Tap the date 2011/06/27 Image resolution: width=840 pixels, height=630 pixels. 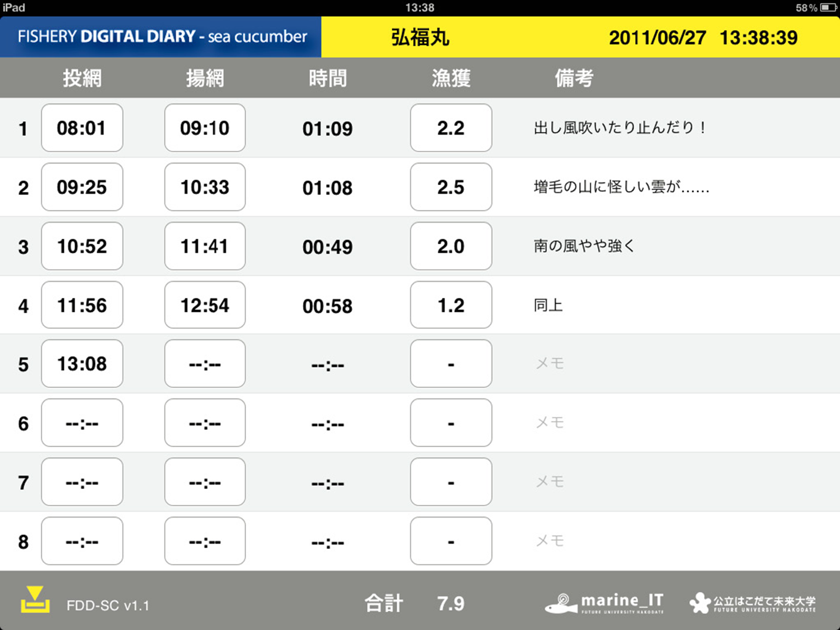[x=657, y=38]
